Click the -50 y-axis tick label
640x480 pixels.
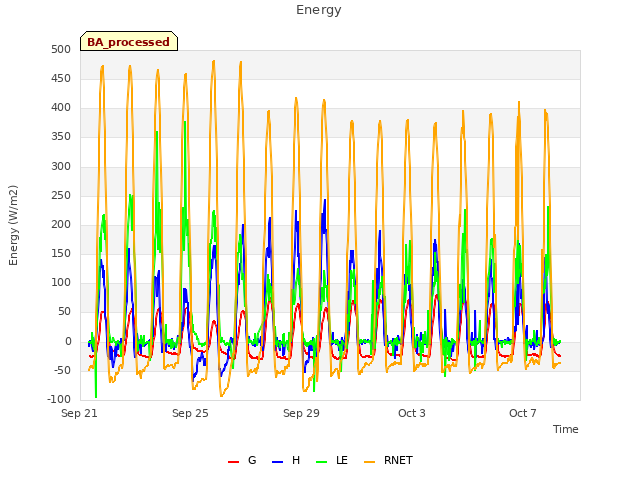pos(62,371)
